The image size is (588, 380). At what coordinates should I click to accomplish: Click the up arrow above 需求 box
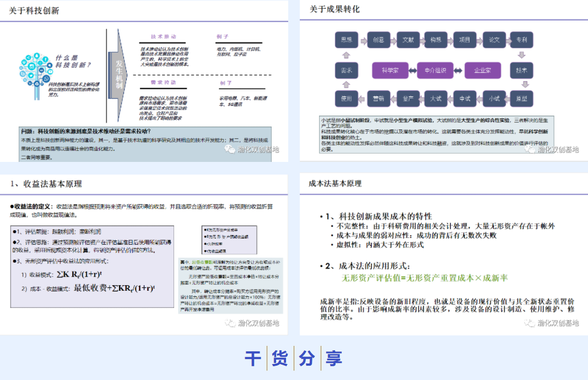[x=346, y=55]
